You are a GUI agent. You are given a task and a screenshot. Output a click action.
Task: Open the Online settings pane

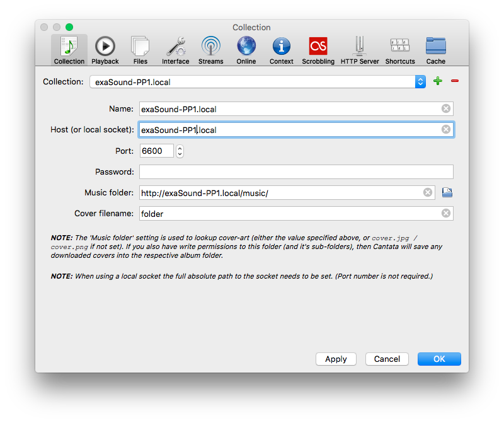246,50
